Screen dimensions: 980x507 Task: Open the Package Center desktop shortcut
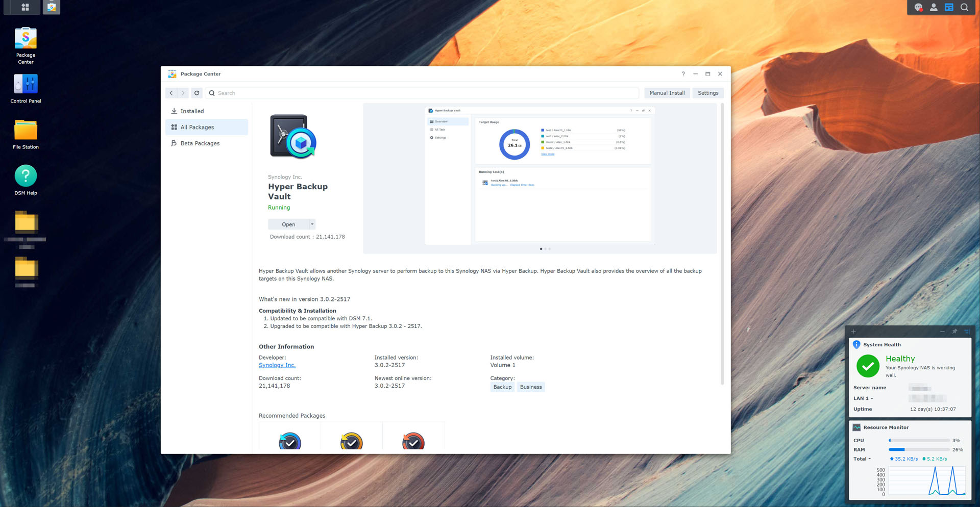pos(26,45)
